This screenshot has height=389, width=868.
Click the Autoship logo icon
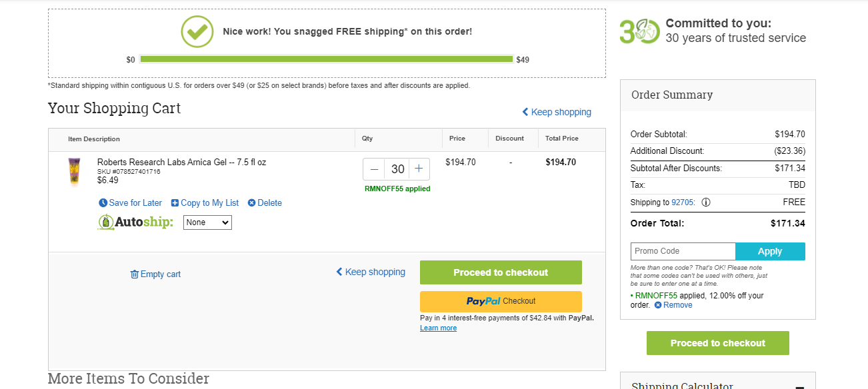[x=105, y=222]
